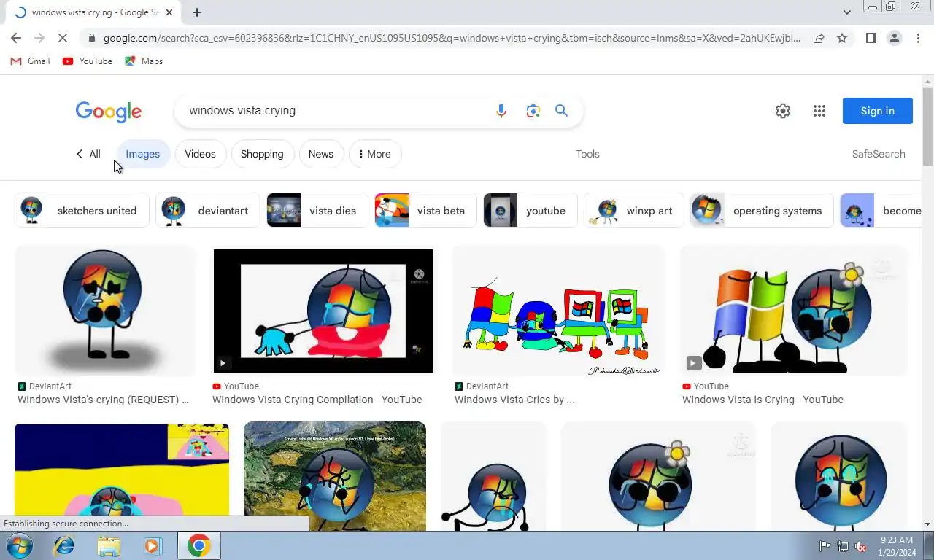The width and height of the screenshot is (934, 560).
Task: Share this page from address bar
Action: pyautogui.click(x=819, y=38)
